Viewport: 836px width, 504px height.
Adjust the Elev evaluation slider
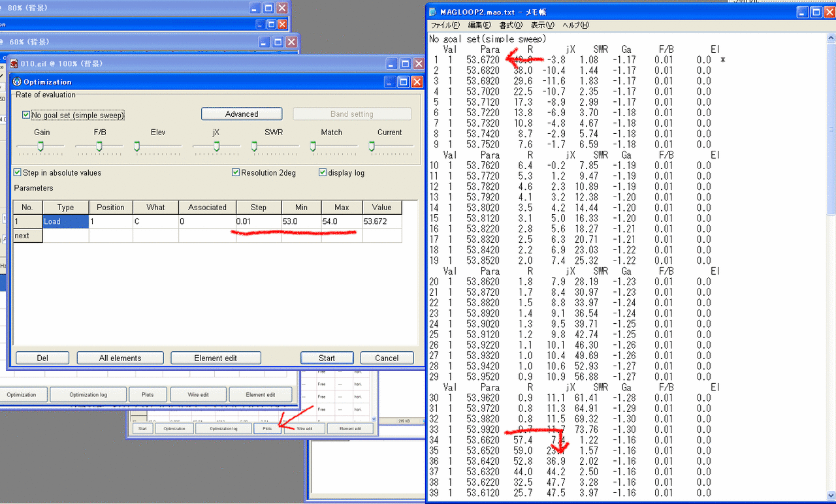[x=137, y=147]
